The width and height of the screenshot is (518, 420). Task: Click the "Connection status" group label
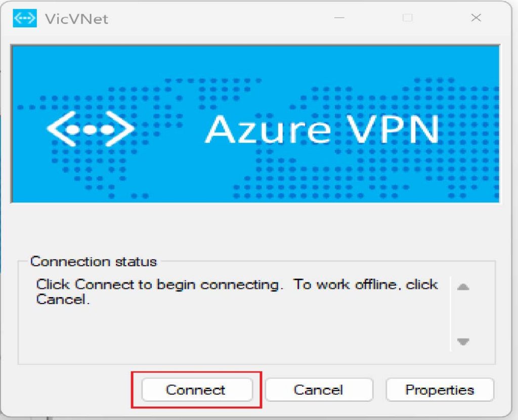click(x=94, y=262)
